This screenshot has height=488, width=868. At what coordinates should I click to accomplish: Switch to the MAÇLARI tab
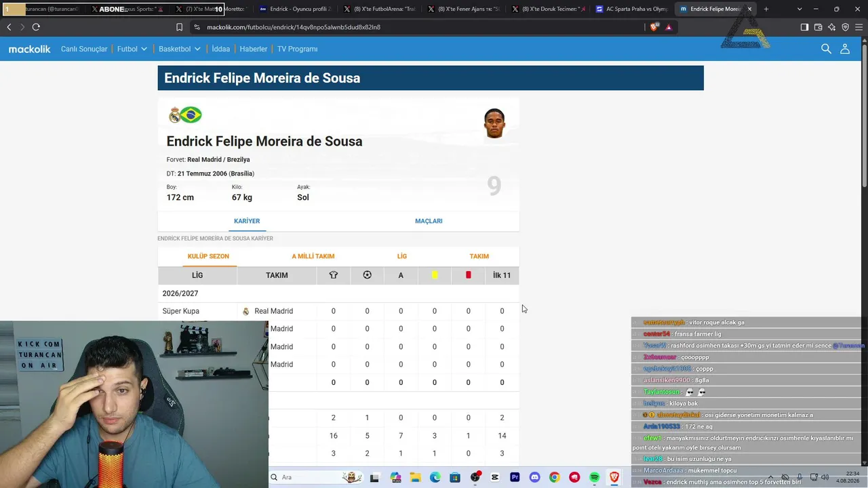tap(429, 221)
